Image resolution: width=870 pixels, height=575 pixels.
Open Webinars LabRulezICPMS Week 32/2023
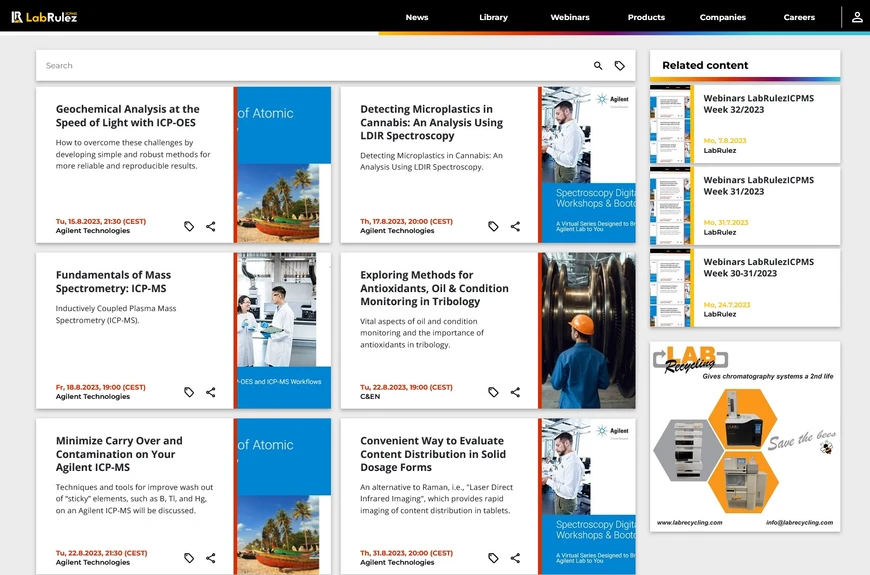click(758, 104)
